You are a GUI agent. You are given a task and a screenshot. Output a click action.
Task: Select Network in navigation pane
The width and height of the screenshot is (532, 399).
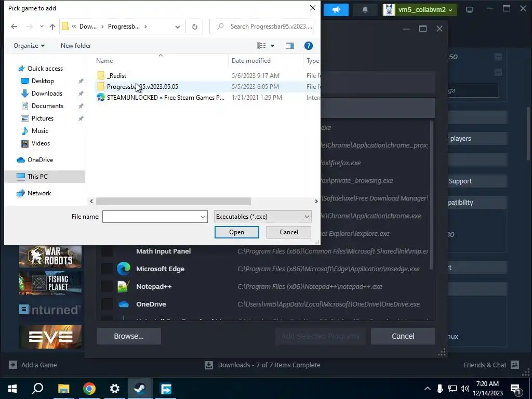[x=39, y=193]
